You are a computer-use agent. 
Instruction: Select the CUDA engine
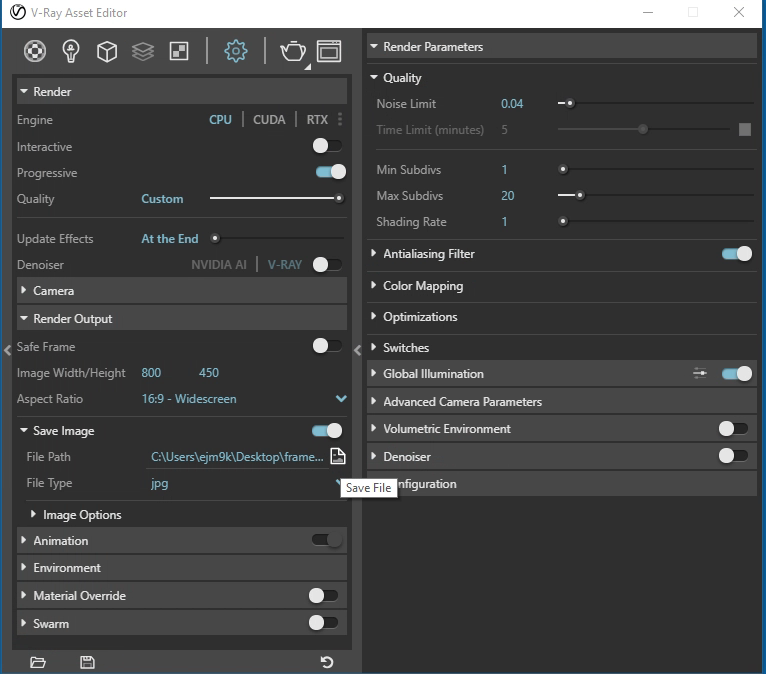269,119
